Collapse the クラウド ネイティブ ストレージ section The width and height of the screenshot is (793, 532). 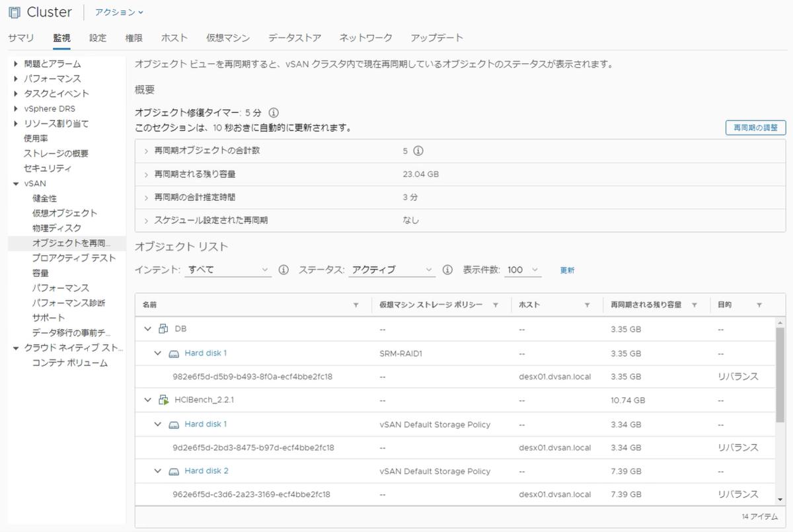coord(16,348)
